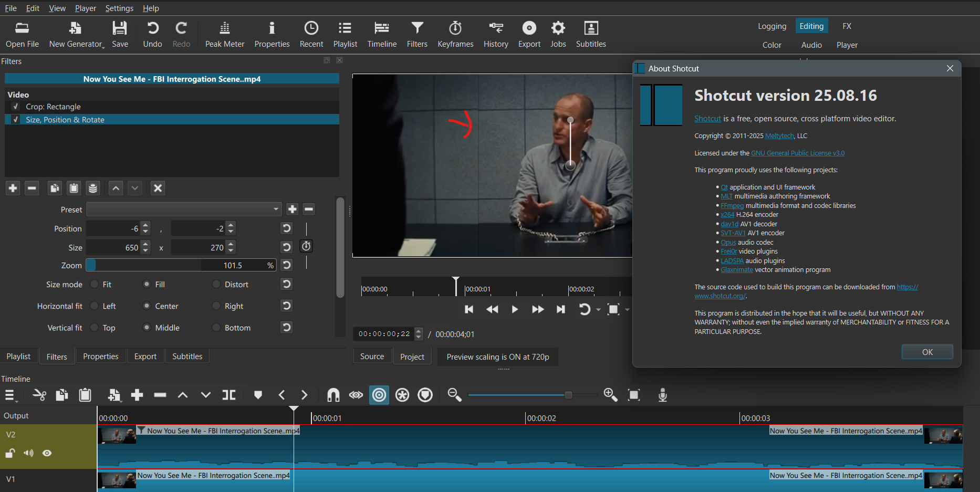Expand the zoom options dropdown arrow in player
Image resolution: width=980 pixels, height=492 pixels.
(627, 310)
